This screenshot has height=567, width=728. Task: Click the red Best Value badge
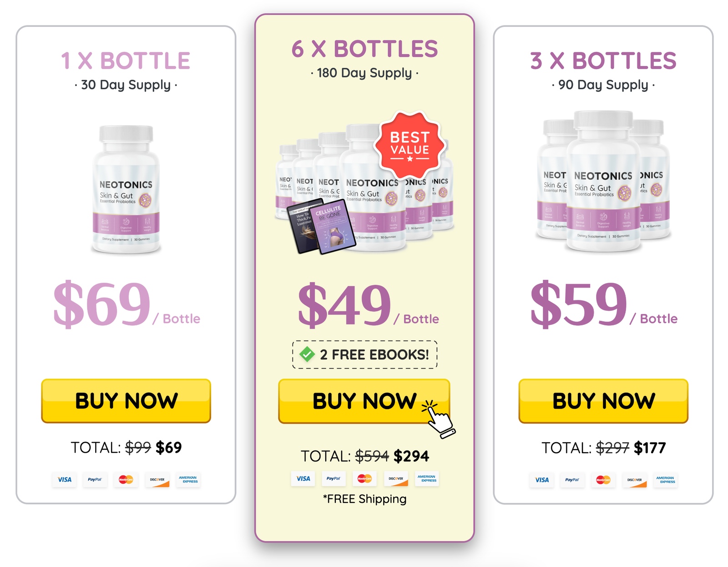click(409, 146)
